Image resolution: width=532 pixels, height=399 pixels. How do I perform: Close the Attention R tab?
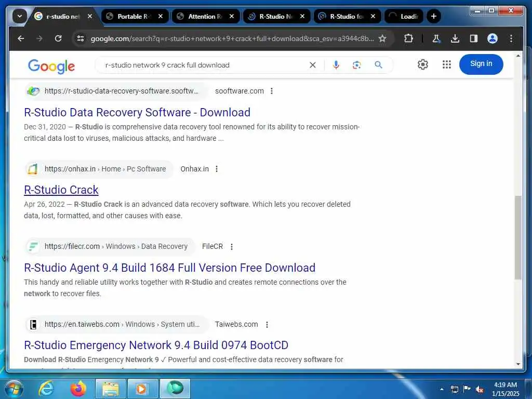pos(232,16)
